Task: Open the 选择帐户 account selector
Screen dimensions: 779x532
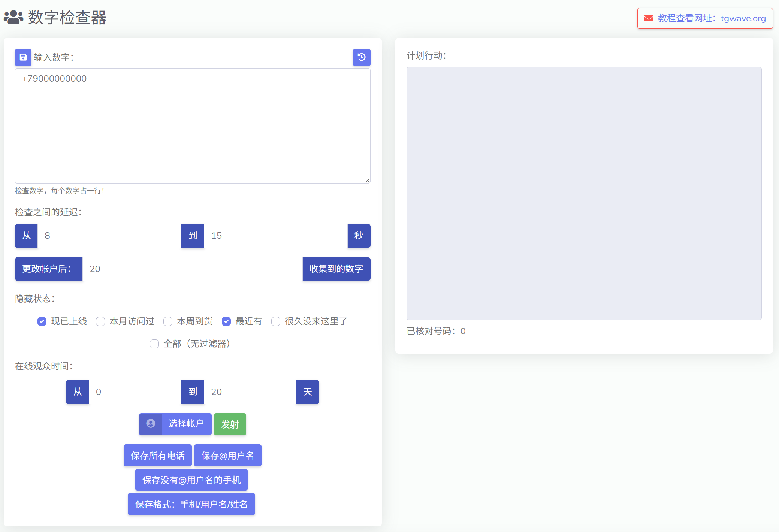Action: [x=186, y=424]
